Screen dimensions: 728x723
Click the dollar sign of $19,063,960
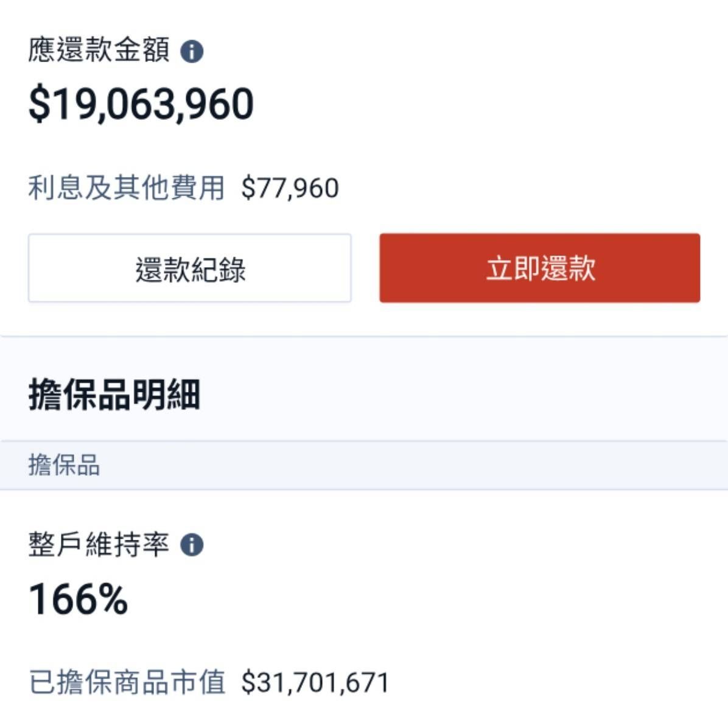39,104
